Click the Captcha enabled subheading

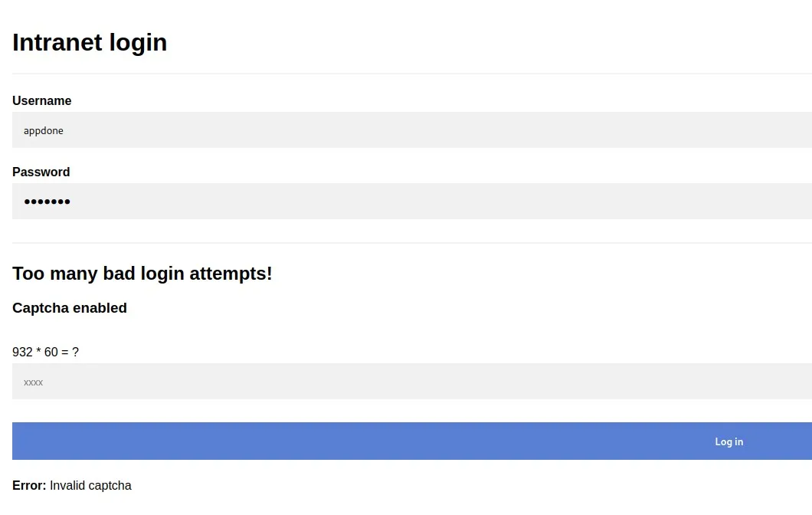coord(70,308)
